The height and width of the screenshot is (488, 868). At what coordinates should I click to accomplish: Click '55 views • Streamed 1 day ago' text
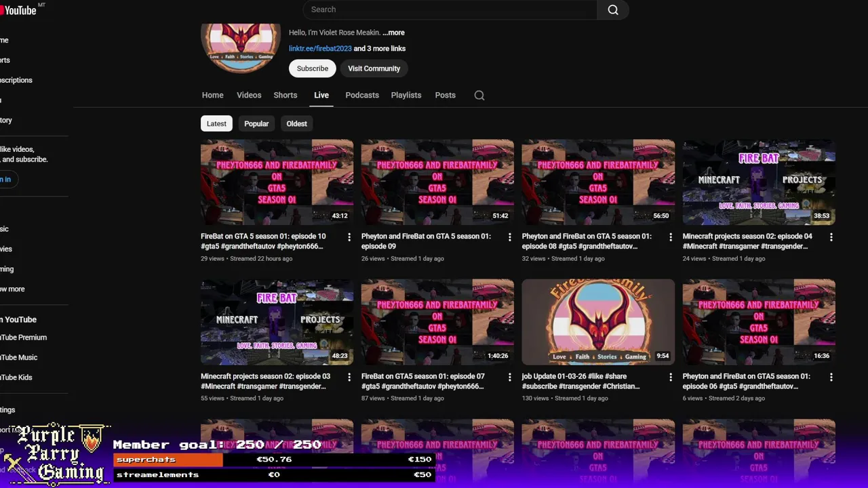pyautogui.click(x=242, y=399)
